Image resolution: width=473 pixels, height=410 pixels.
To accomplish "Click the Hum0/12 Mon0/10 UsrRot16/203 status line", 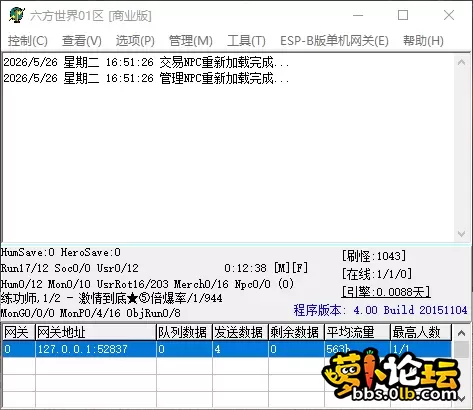I will [x=147, y=284].
